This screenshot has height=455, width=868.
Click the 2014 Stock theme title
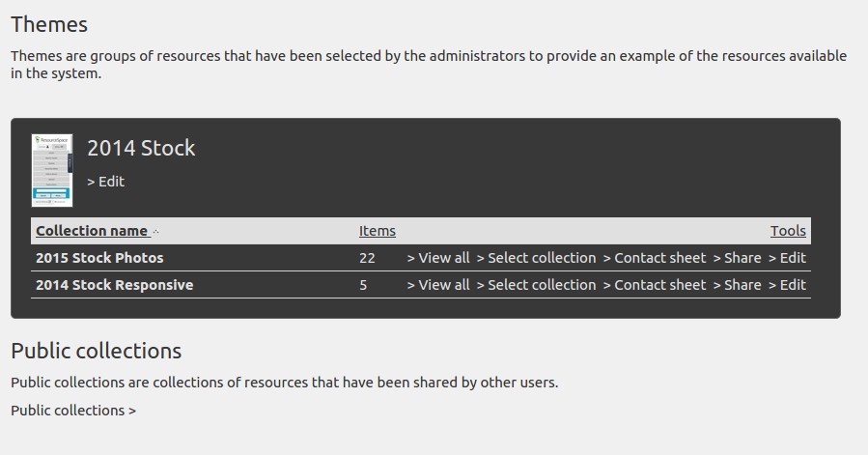click(141, 148)
